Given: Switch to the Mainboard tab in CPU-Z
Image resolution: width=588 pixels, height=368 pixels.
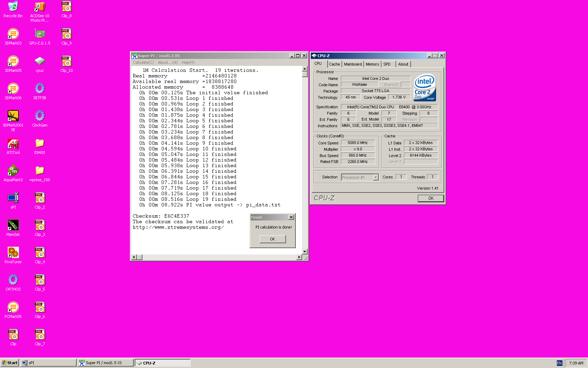Looking at the screenshot, I should pos(353,64).
